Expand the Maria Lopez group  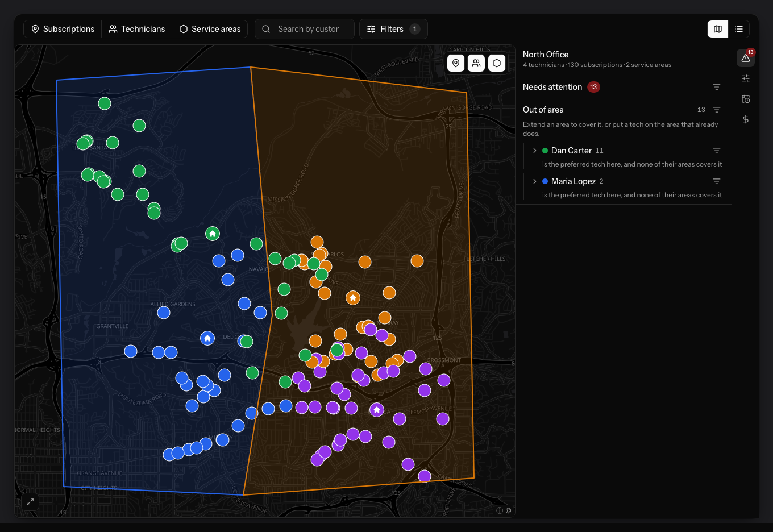point(535,181)
